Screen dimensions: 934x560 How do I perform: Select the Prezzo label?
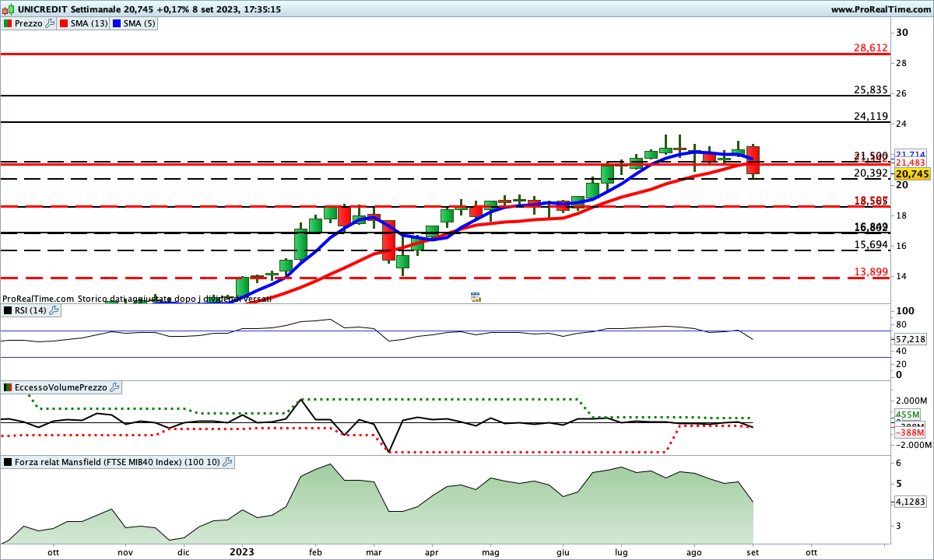[x=28, y=23]
